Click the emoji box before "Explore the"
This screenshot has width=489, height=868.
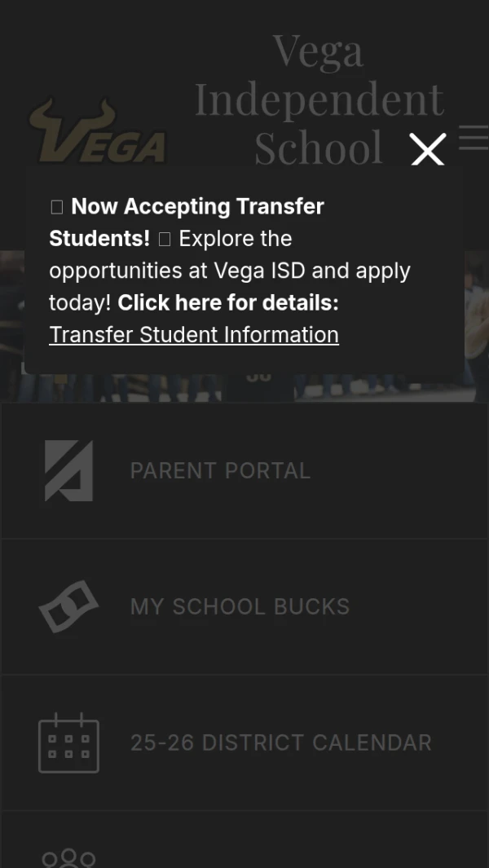[165, 239]
